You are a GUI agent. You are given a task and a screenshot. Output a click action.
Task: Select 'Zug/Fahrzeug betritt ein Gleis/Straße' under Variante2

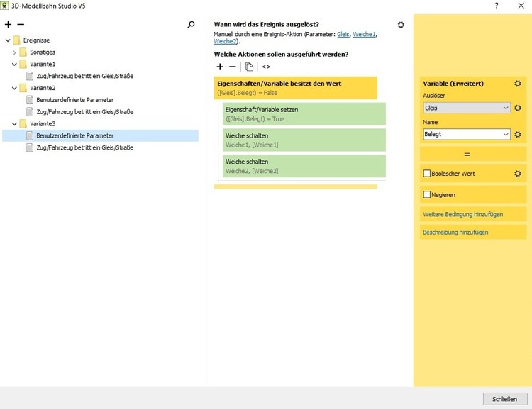pyautogui.click(x=85, y=111)
